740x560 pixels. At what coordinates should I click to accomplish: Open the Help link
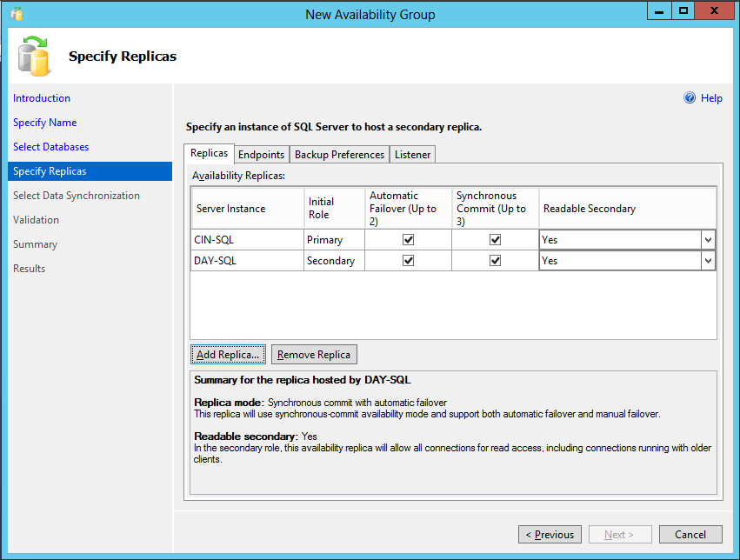click(x=711, y=98)
